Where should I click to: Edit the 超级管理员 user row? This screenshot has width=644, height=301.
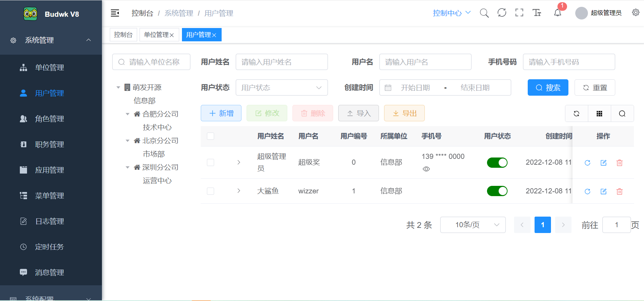[603, 163]
